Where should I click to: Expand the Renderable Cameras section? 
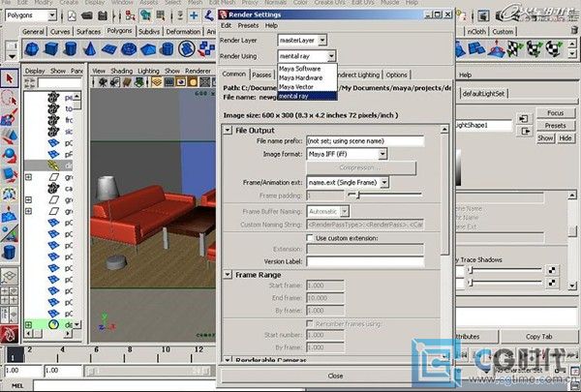click(x=228, y=360)
